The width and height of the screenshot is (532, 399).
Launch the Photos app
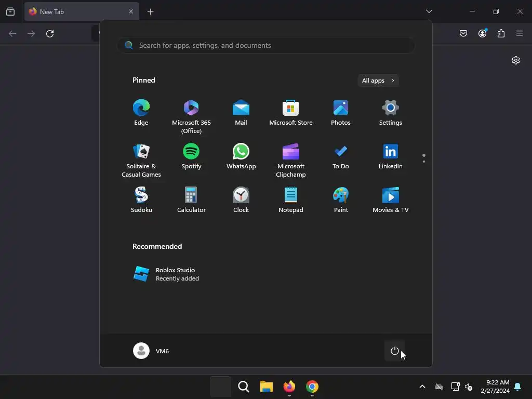[x=341, y=113]
